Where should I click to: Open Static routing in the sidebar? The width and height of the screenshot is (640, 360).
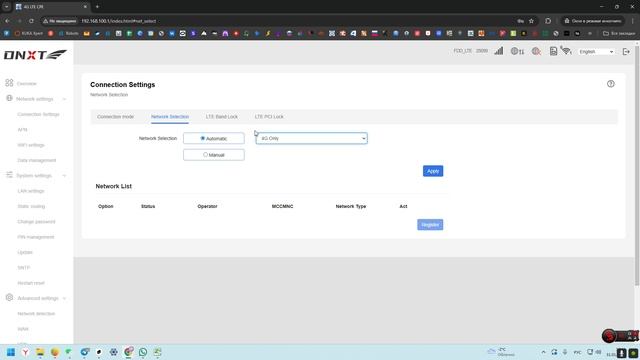31,207
